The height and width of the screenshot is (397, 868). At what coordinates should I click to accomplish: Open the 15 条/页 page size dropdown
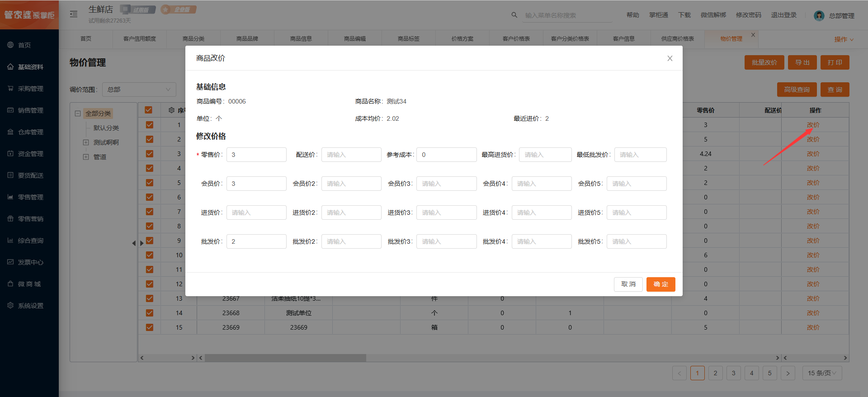click(x=822, y=373)
